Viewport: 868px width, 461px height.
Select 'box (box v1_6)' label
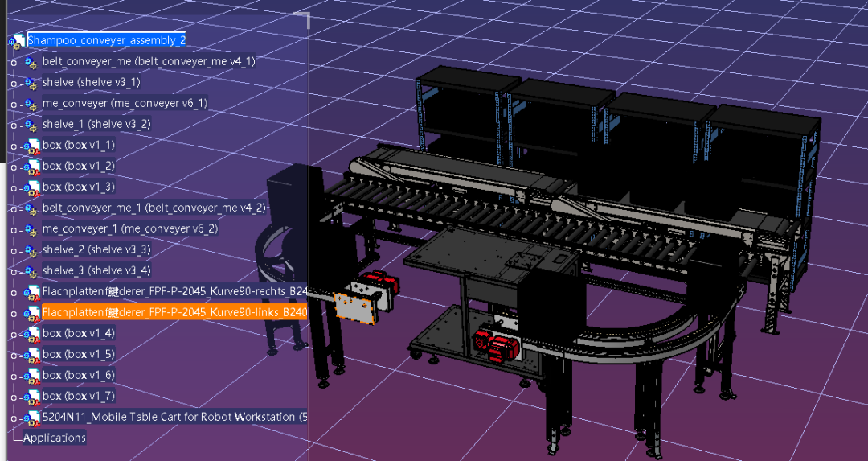[79, 375]
